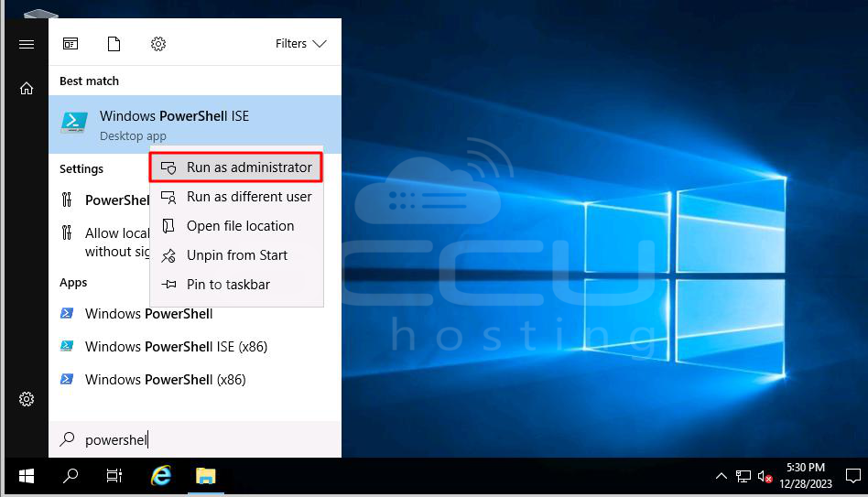868x497 pixels.
Task: Click pin icon beside Pin to taskbar
Action: (168, 285)
